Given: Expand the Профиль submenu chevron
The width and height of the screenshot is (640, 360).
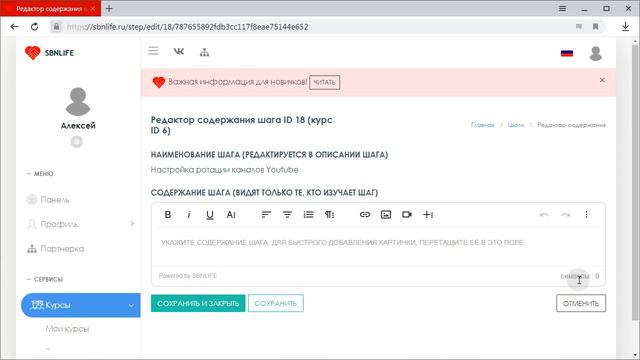Looking at the screenshot, I should tap(132, 224).
